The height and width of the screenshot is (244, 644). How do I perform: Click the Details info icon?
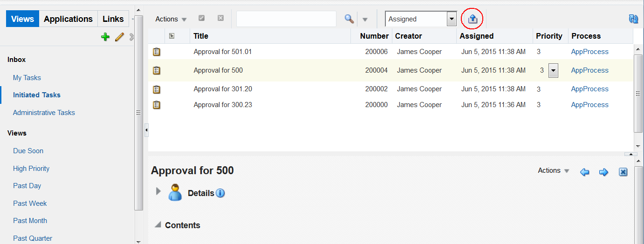coord(220,193)
